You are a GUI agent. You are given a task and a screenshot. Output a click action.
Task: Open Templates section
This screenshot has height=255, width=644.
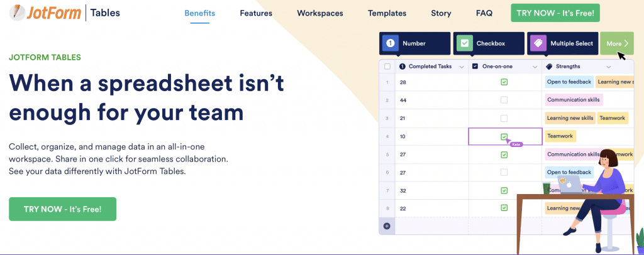387,13
